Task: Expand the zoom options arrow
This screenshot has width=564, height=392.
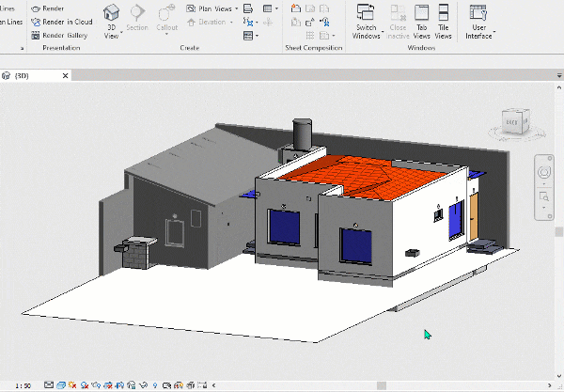Action: [544, 208]
